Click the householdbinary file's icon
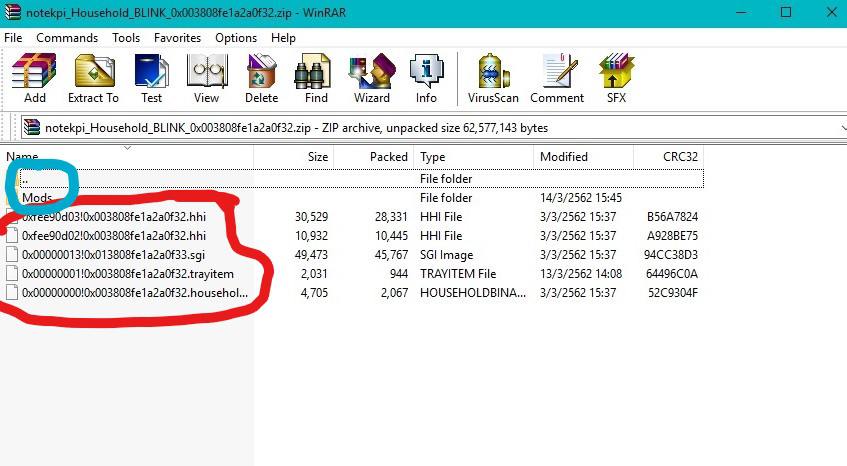 pos(12,292)
